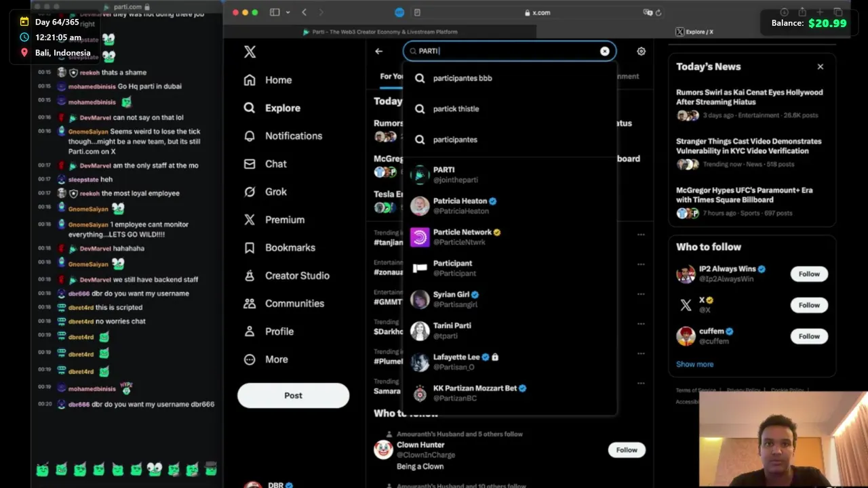
Task: Click the Communities icon
Action: pyautogui.click(x=250, y=303)
